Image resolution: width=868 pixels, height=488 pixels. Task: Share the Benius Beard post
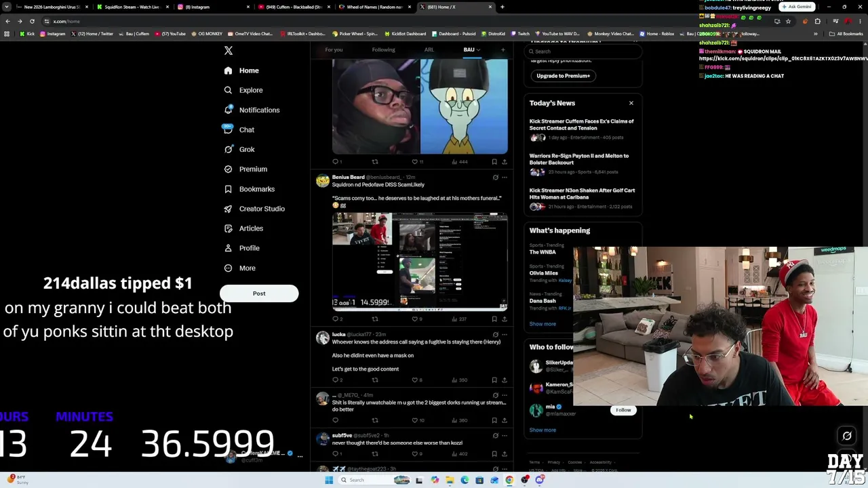point(504,319)
